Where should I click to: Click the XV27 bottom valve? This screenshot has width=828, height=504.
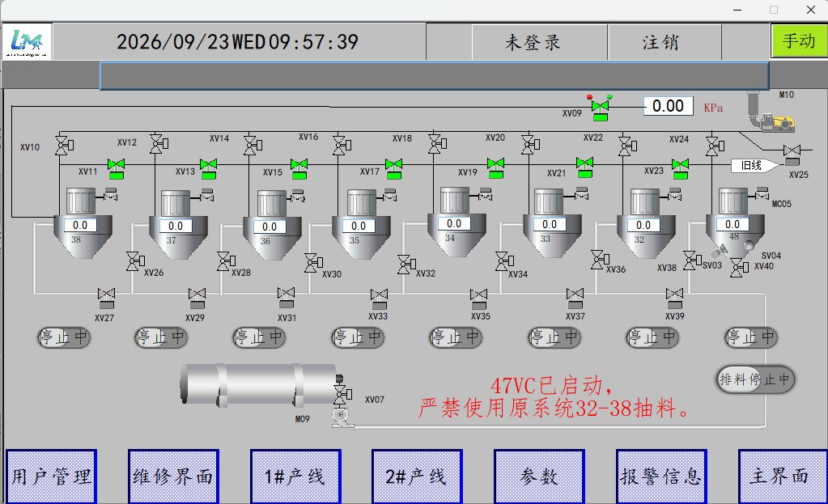[106, 299]
